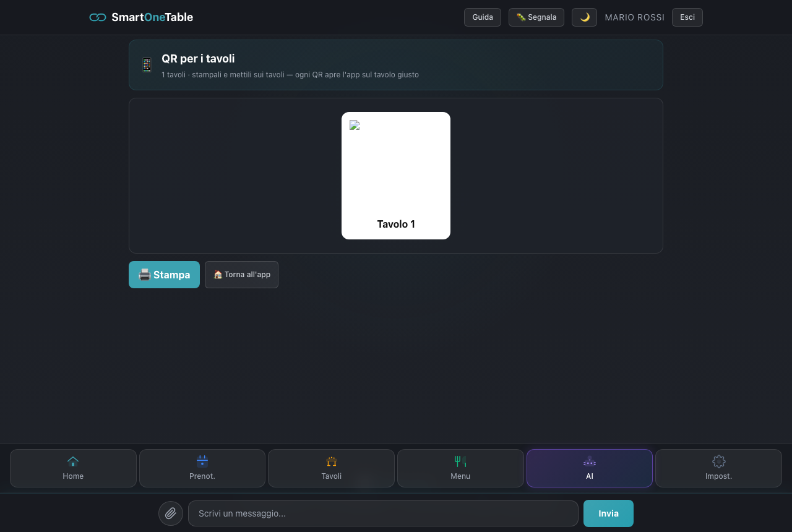The image size is (792, 532).
Task: Click the Tavolo 1 label
Action: [x=396, y=224]
